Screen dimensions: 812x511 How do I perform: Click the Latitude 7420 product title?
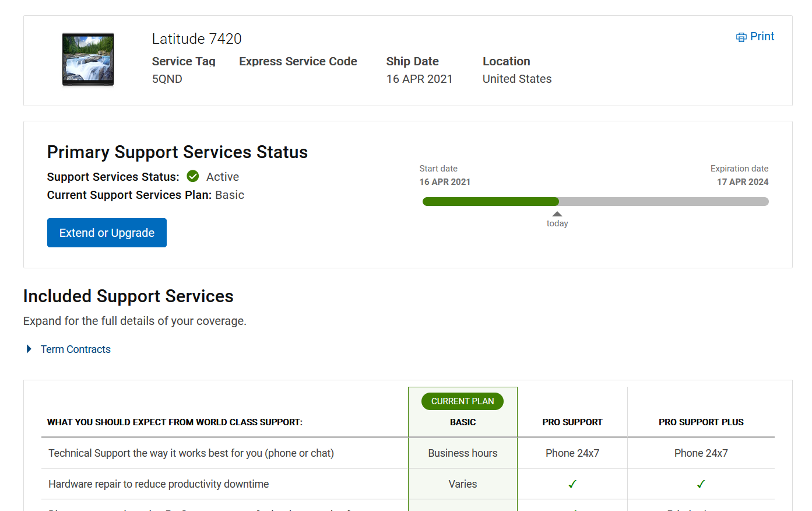click(196, 39)
